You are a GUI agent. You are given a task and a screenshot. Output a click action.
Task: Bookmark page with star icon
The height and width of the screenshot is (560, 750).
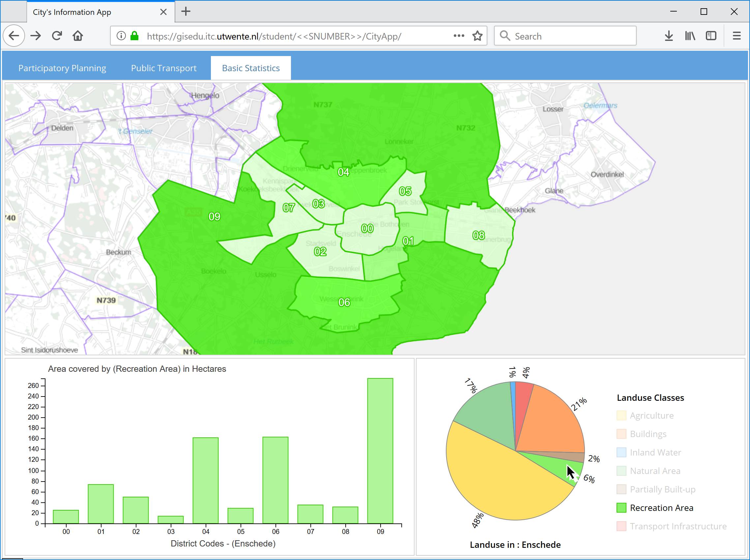pos(477,36)
